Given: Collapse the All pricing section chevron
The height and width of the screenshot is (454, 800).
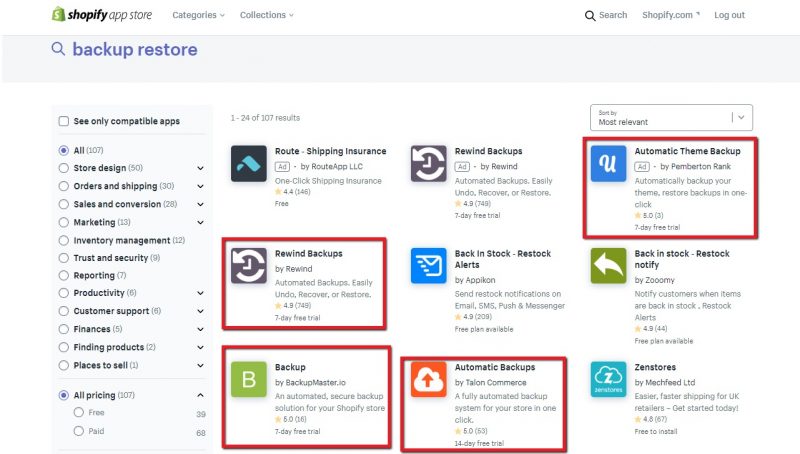Looking at the screenshot, I should pyautogui.click(x=201, y=395).
